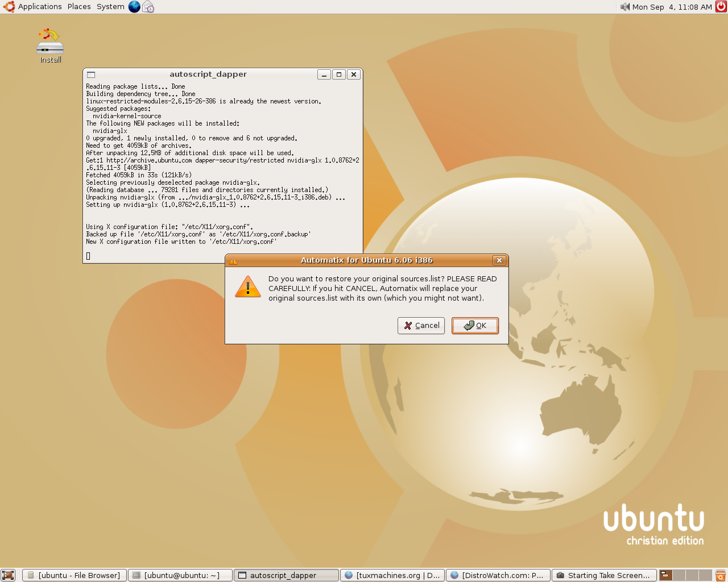The height and width of the screenshot is (582, 728).
Task: Switch to tuxmachines.org browser taskbar button
Action: click(392, 575)
